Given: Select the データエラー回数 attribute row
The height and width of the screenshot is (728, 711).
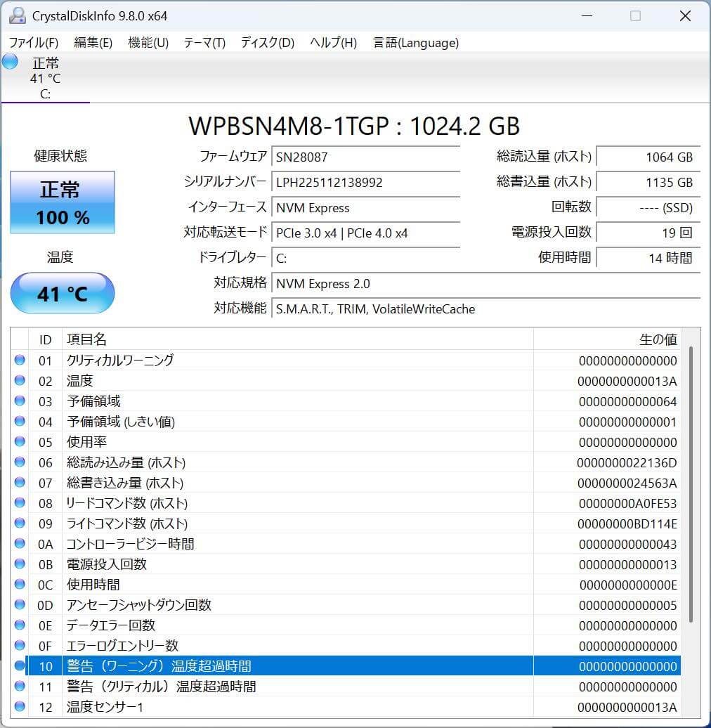Looking at the screenshot, I should pyautogui.click(x=211, y=625).
